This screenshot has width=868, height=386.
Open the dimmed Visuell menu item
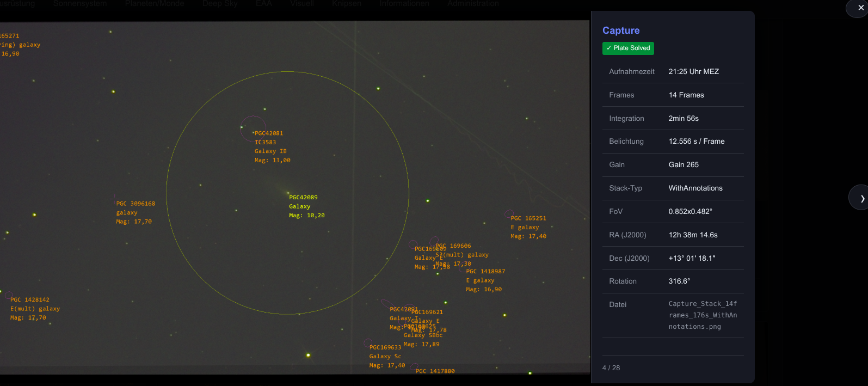(x=302, y=3)
